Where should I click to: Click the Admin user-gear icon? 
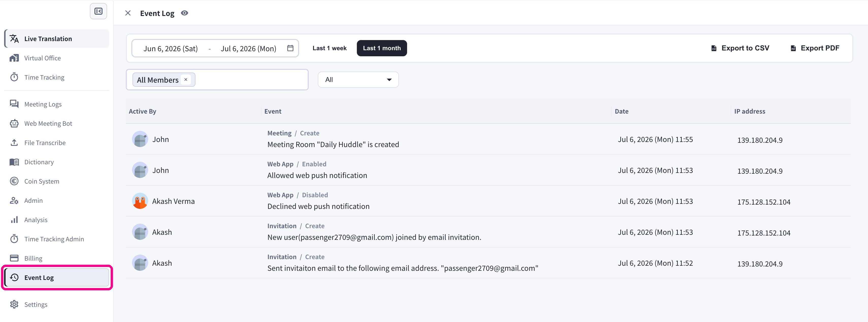14,201
